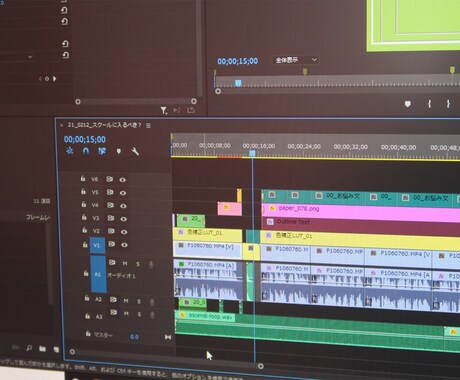
Task: Mark Out point in program monitor
Action: (x=448, y=104)
